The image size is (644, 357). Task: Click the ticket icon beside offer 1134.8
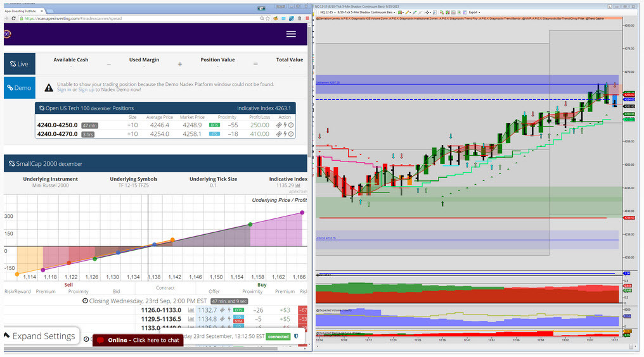pyautogui.click(x=222, y=319)
